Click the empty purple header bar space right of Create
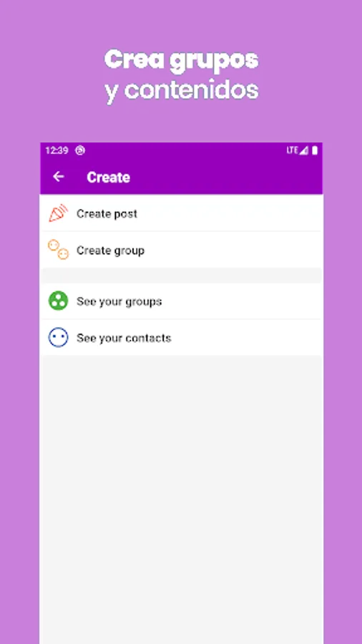The height and width of the screenshot is (644, 362). [x=226, y=177]
